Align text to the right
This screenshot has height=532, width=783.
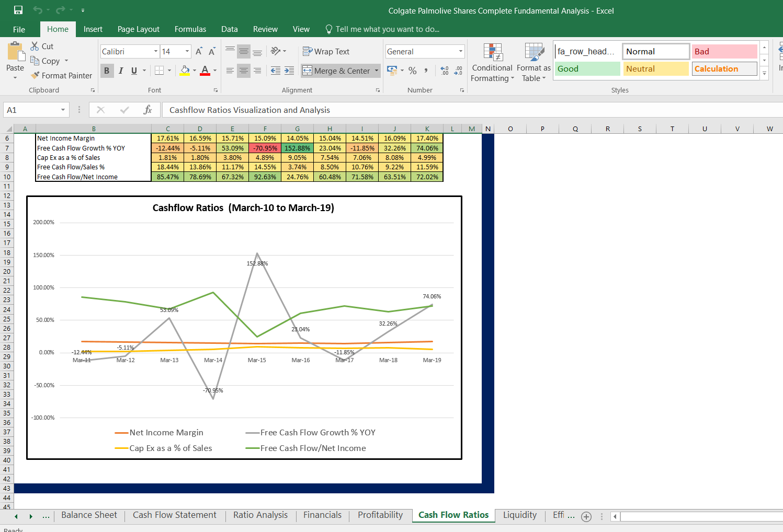(x=257, y=71)
